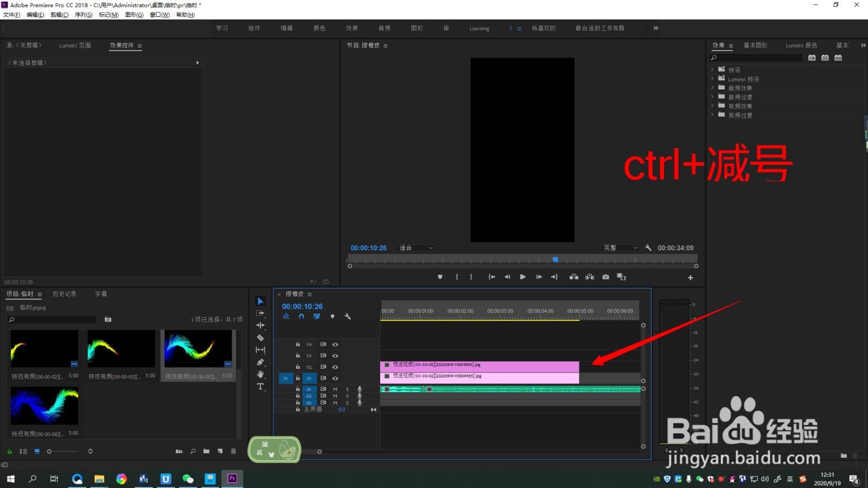Viewport: 868px width, 488px height.
Task: Open Program Monitor wrench settings
Action: (x=648, y=248)
